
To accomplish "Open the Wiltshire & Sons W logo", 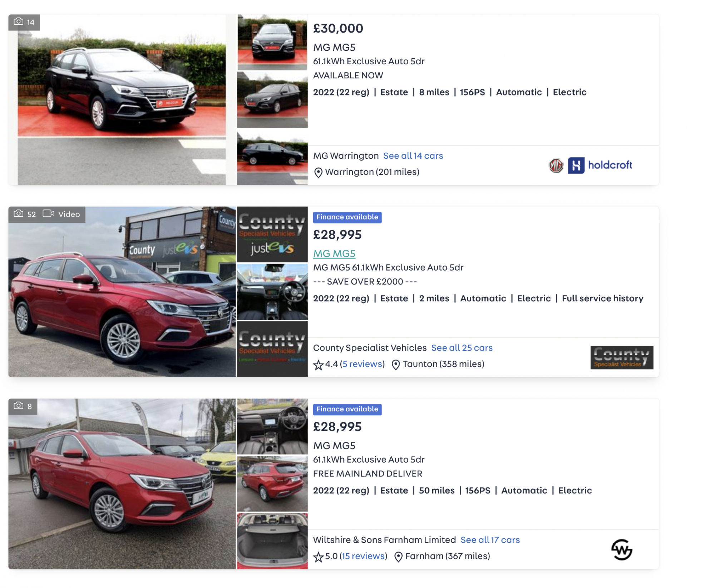I will (x=622, y=550).
